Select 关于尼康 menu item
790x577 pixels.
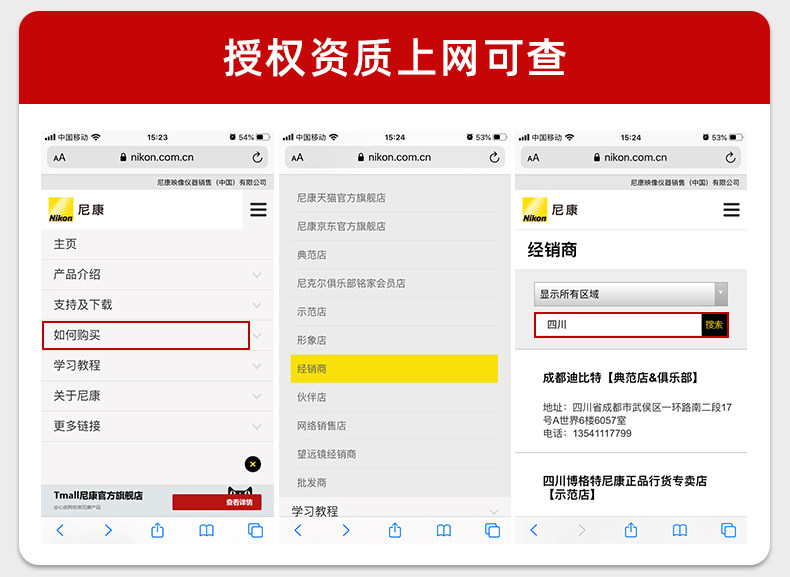157,396
